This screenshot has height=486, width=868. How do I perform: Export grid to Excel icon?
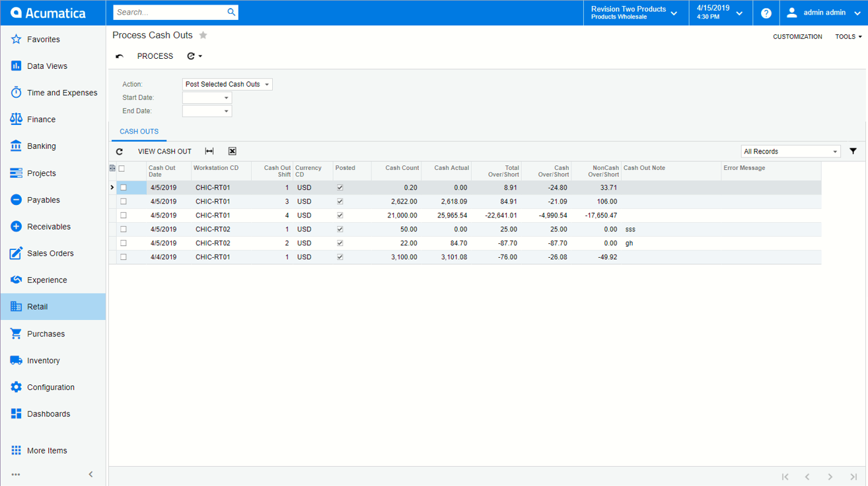point(232,151)
